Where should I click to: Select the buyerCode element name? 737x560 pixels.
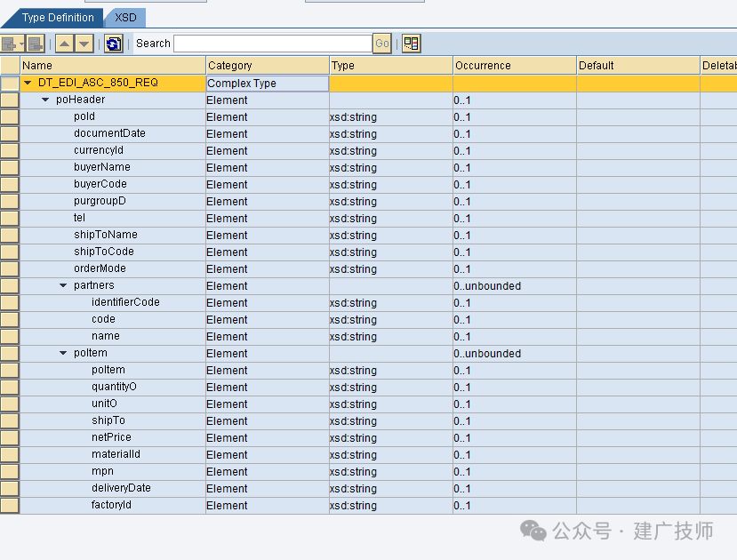click(x=100, y=184)
